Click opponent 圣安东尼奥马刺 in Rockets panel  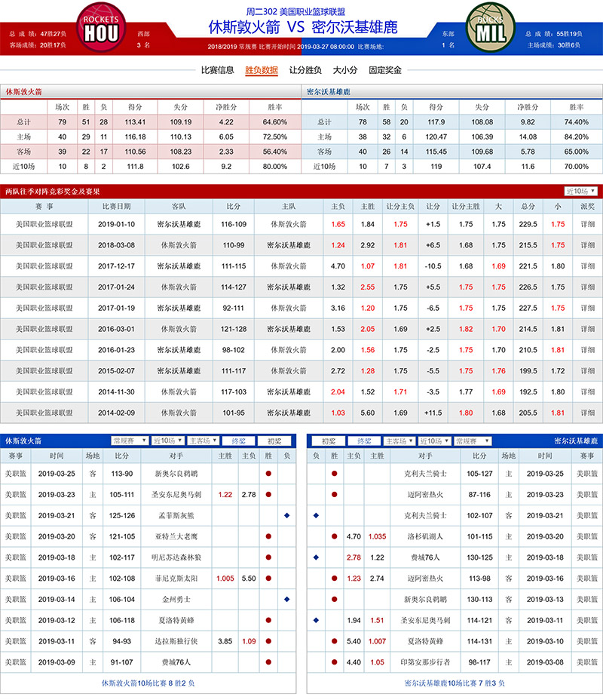click(176, 495)
